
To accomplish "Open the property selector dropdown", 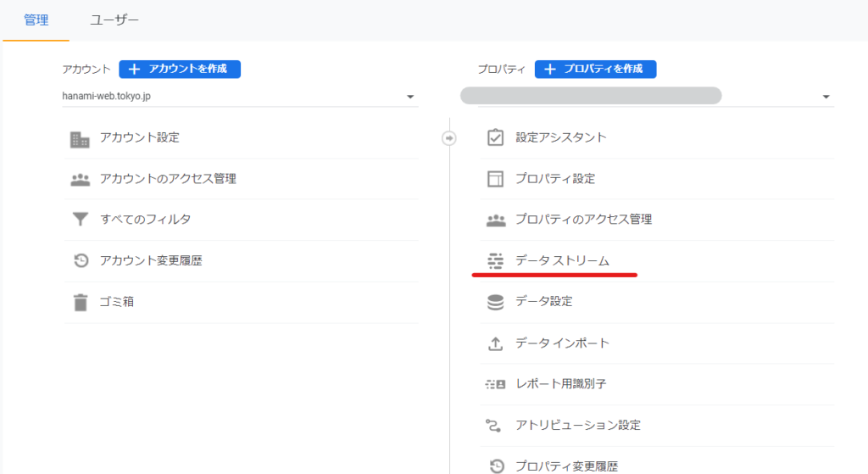I will pos(826,97).
